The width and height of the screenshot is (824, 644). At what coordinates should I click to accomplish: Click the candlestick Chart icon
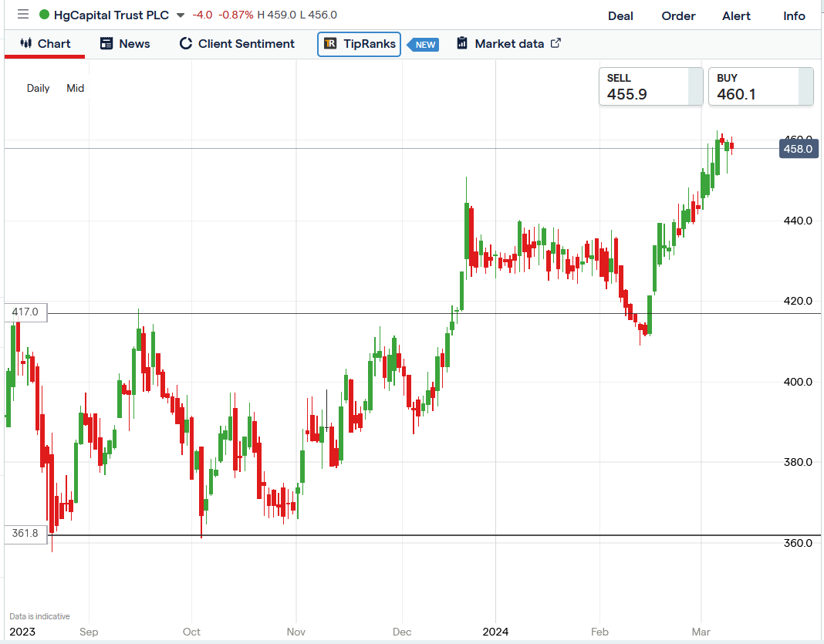tap(25, 43)
